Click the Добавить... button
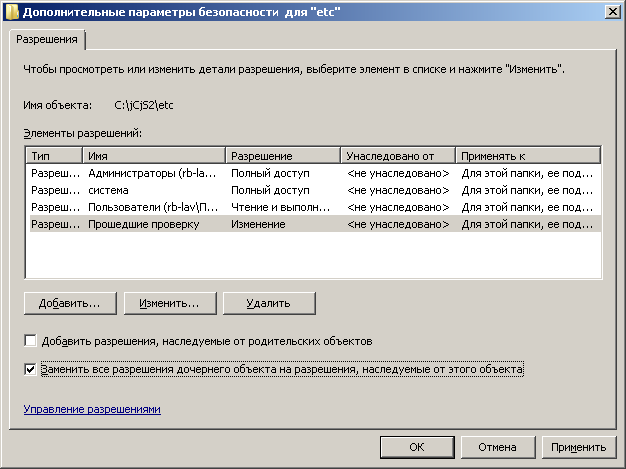The width and height of the screenshot is (626, 469). [x=69, y=303]
